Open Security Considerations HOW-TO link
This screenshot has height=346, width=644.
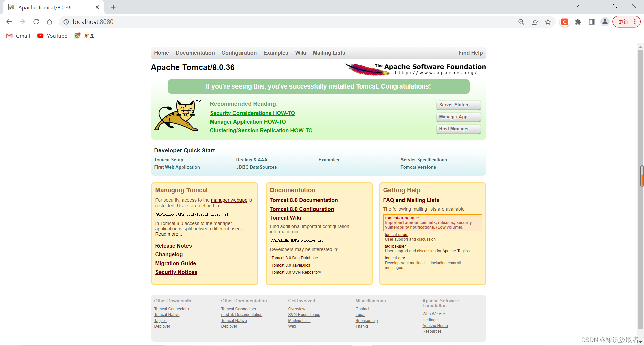[x=253, y=113]
